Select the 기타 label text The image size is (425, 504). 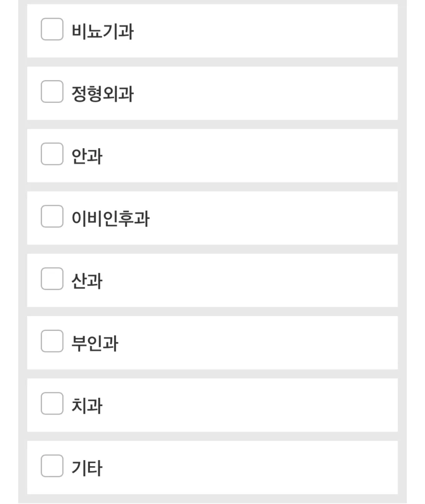[87, 468]
